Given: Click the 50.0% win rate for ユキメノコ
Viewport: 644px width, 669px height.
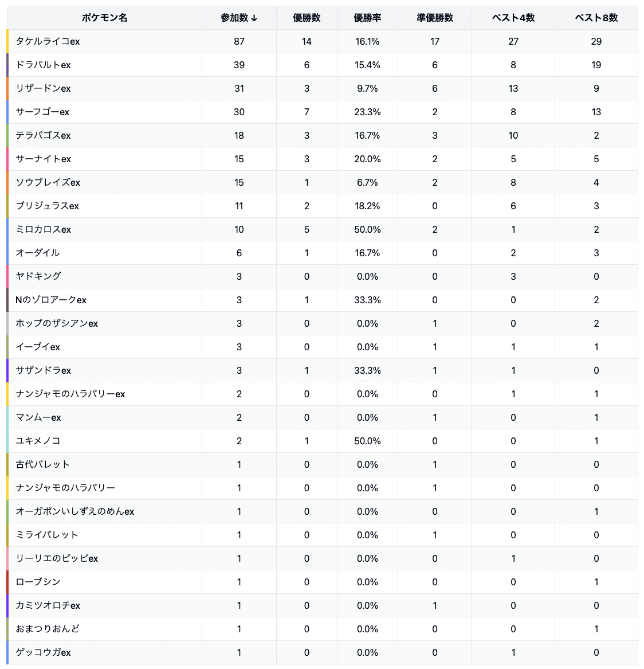Looking at the screenshot, I should [x=367, y=441].
